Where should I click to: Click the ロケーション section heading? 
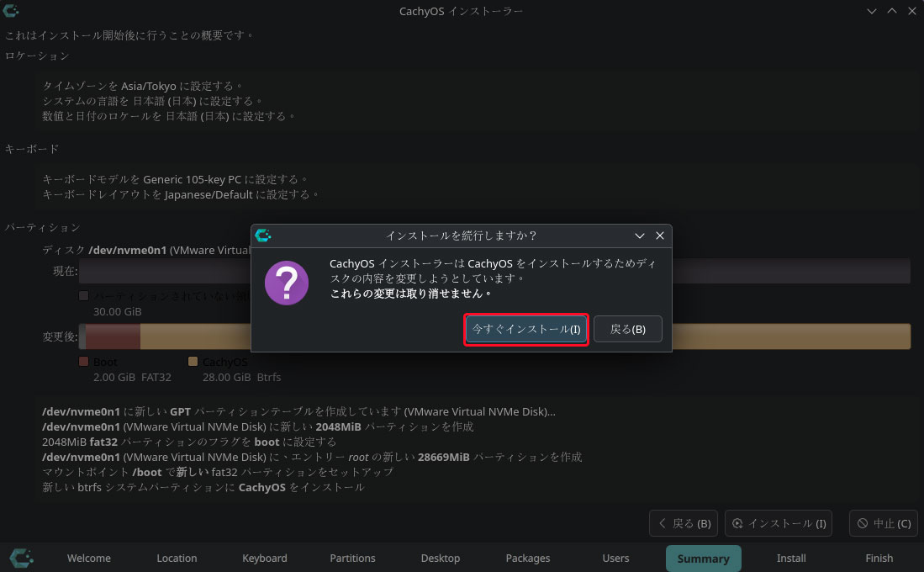[37, 56]
